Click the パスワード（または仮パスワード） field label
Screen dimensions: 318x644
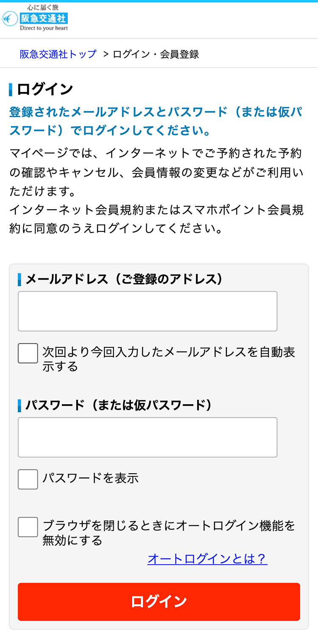pos(119,405)
